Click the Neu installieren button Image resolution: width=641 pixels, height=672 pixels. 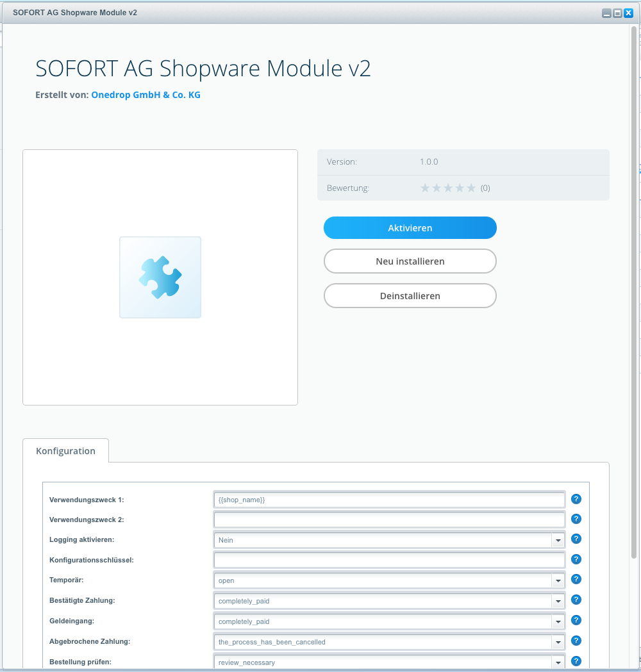click(x=410, y=261)
